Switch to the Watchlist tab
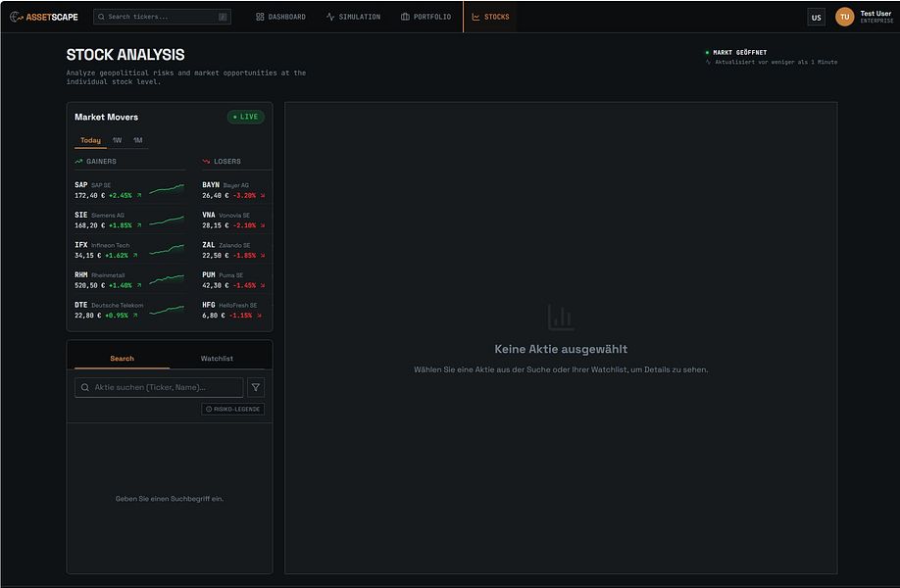The height and width of the screenshot is (588, 900). click(217, 358)
